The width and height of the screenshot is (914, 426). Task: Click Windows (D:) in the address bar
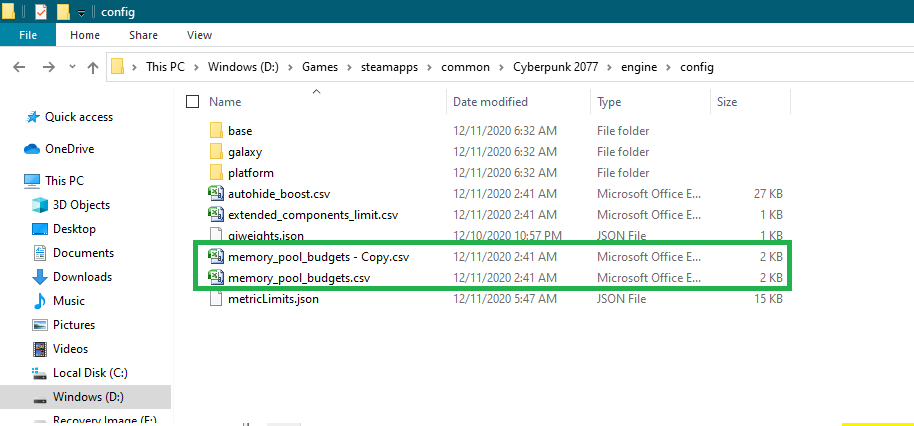coord(243,67)
